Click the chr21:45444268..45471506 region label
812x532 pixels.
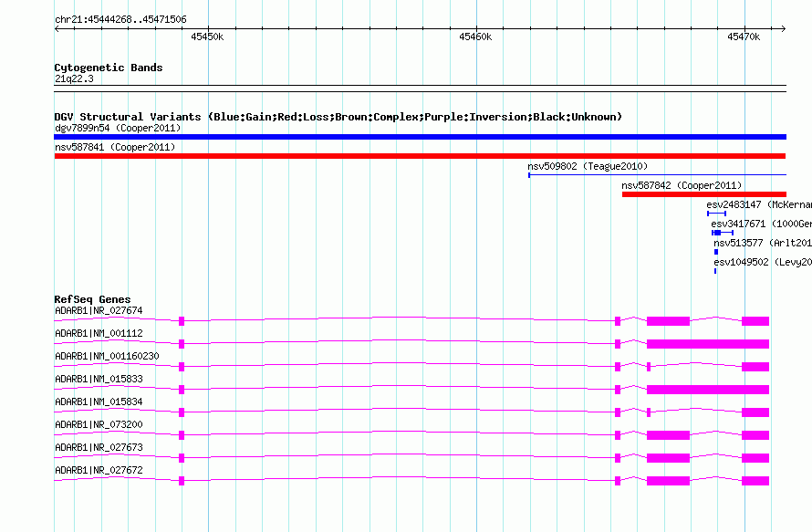(x=120, y=20)
